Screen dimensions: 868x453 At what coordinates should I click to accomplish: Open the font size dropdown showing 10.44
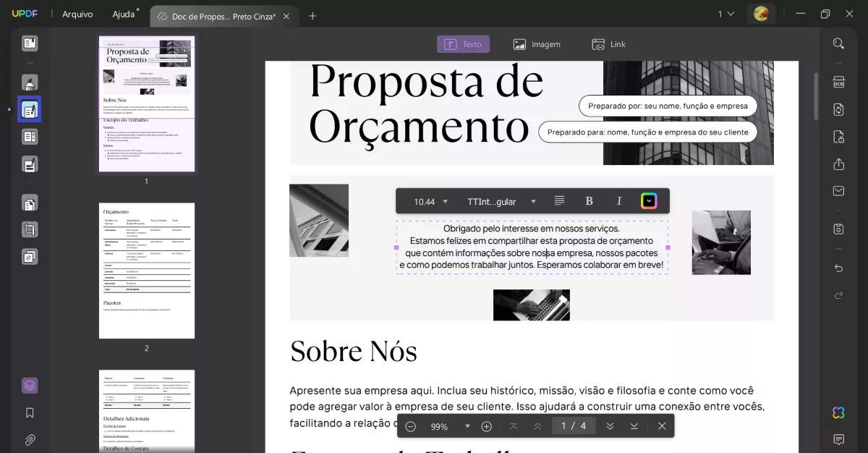430,200
